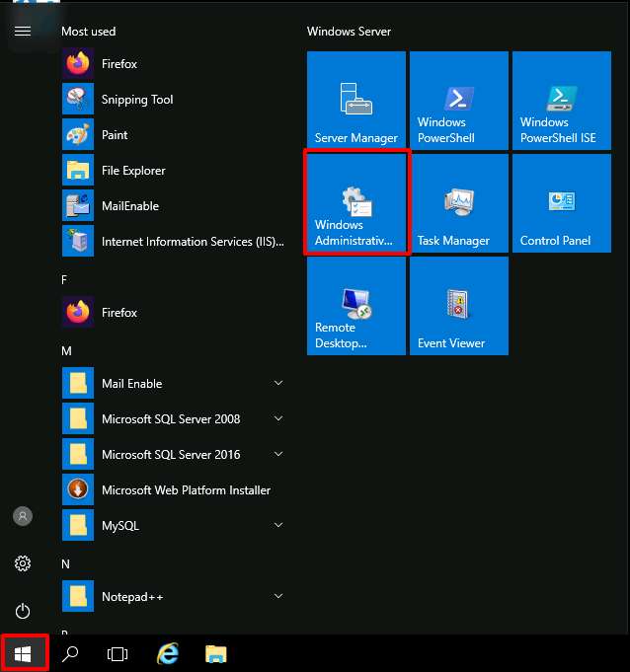Click the Microsoft SQL Server 2016 folder label
This screenshot has height=672, width=630.
(x=171, y=455)
